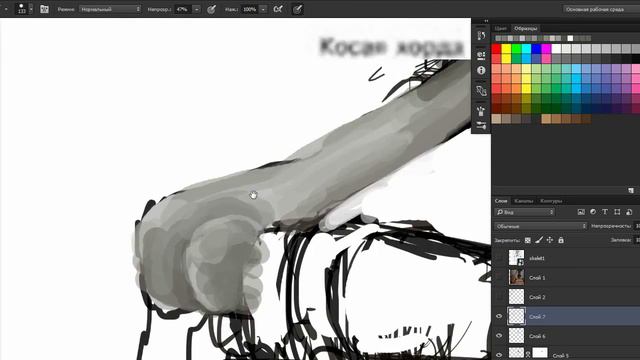Viewport: 640px width, 360px height.
Task: Open the brush preset picker arrow
Action: click(31, 9)
